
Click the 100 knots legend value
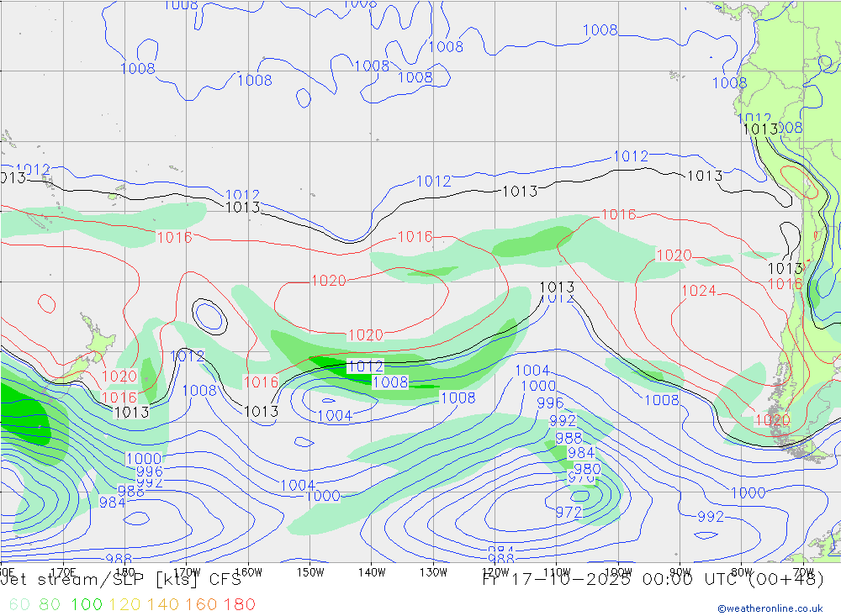pos(87,604)
